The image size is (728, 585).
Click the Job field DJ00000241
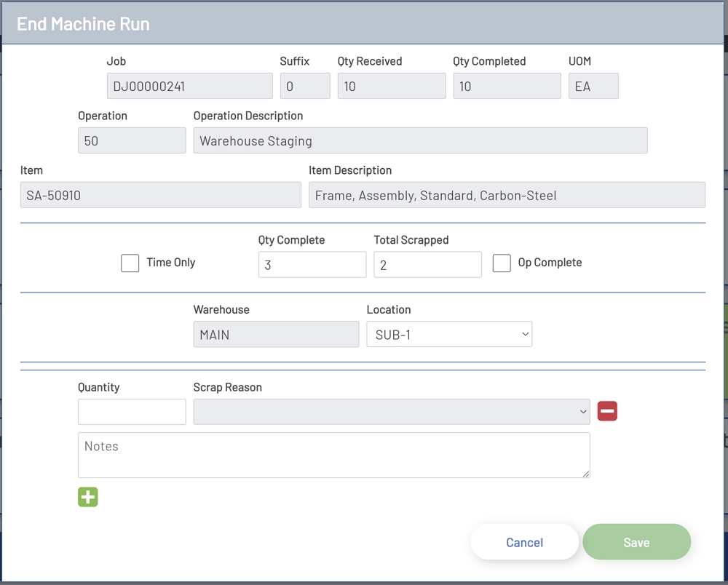(x=189, y=87)
